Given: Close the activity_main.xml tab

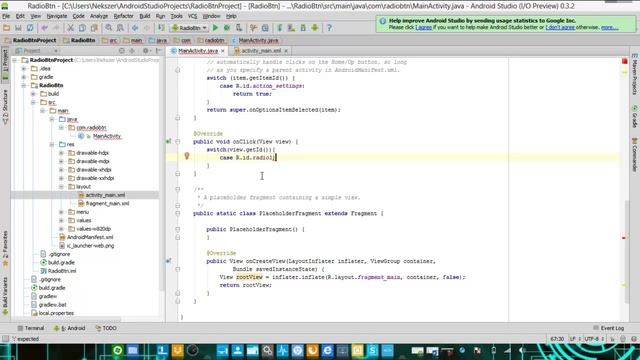Looking at the screenshot, I should (286, 51).
